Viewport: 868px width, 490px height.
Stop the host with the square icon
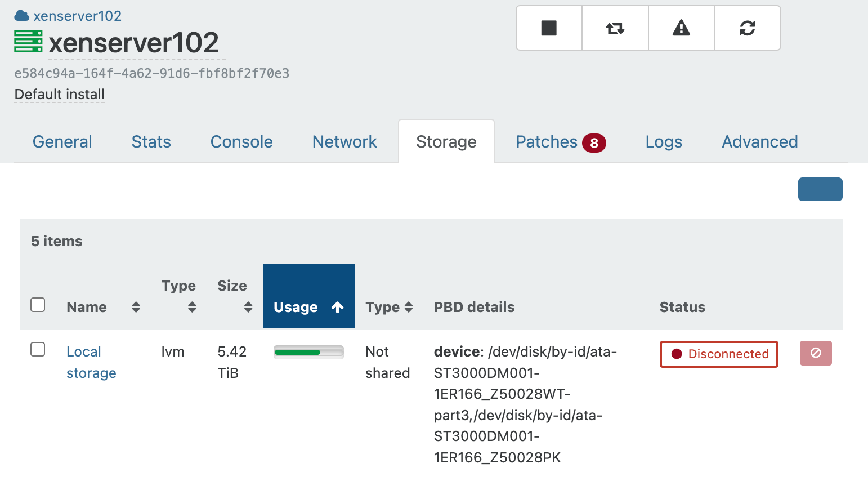549,28
